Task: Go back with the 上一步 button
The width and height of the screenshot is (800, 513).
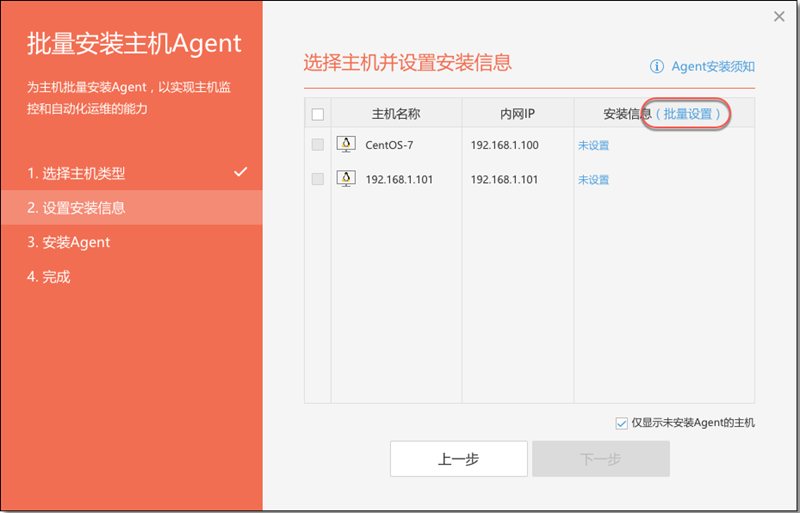Action: 459,459
